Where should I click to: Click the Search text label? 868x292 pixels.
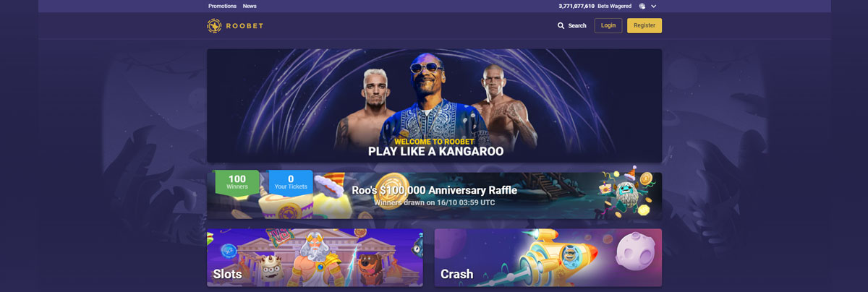577,25
